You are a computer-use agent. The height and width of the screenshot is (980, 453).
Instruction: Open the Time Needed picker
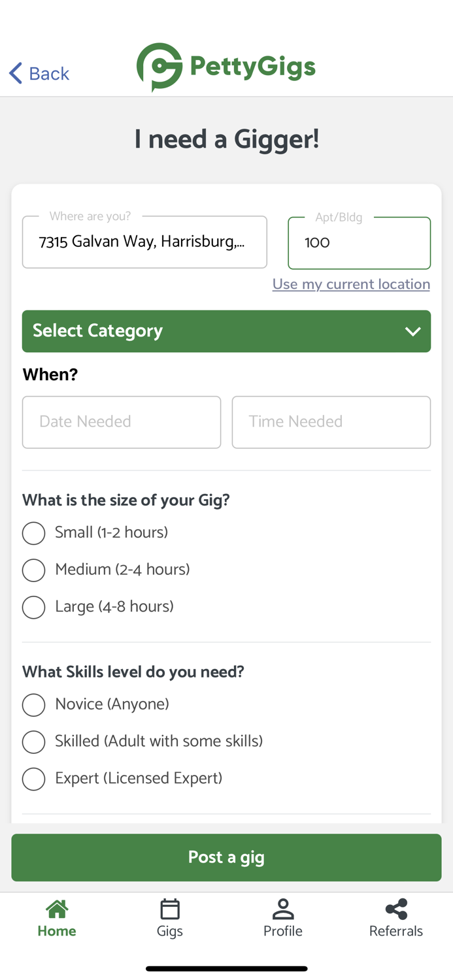[331, 422]
